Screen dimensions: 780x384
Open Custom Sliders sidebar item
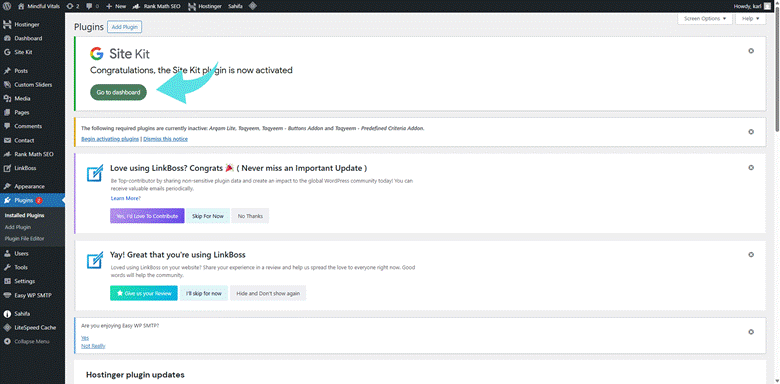click(x=32, y=85)
